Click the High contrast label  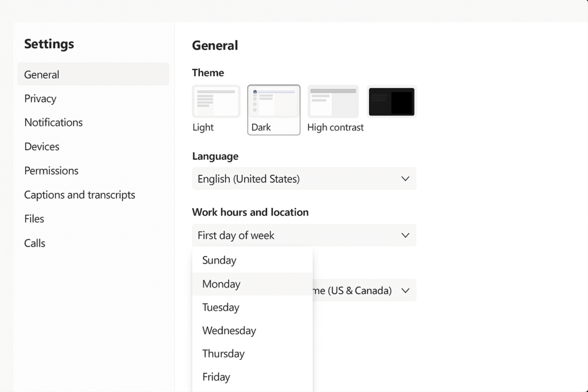(335, 127)
